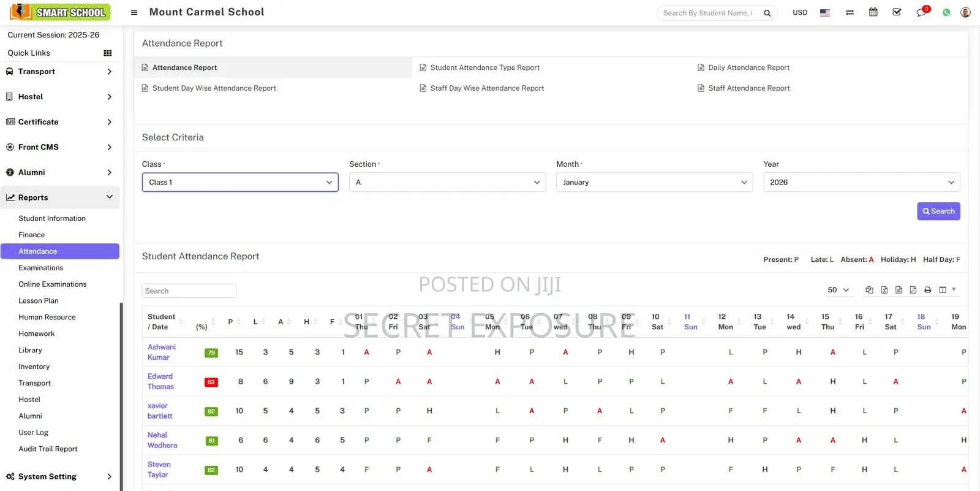
Task: Open Alumni sidebar menu
Action: click(60, 172)
